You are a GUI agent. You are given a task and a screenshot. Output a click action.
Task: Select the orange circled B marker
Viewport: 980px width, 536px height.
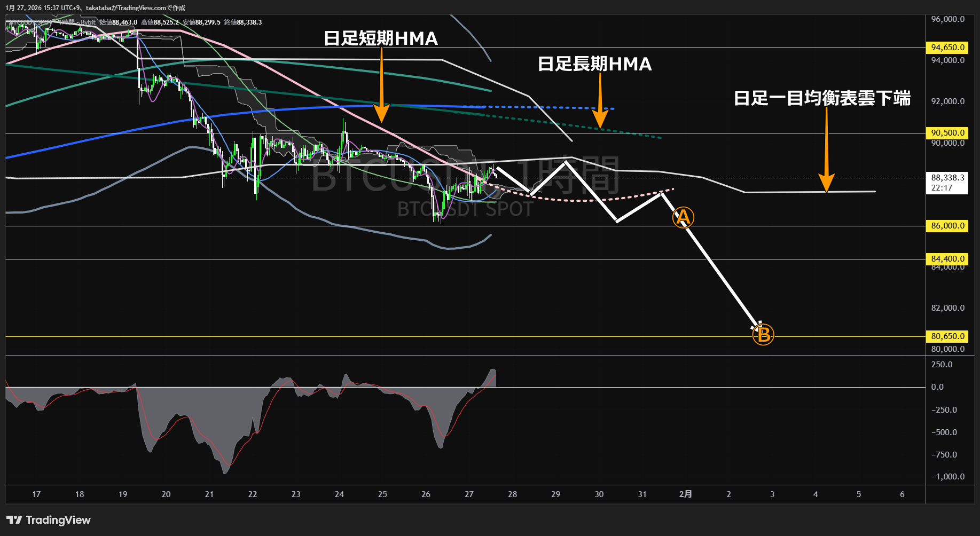(x=763, y=335)
